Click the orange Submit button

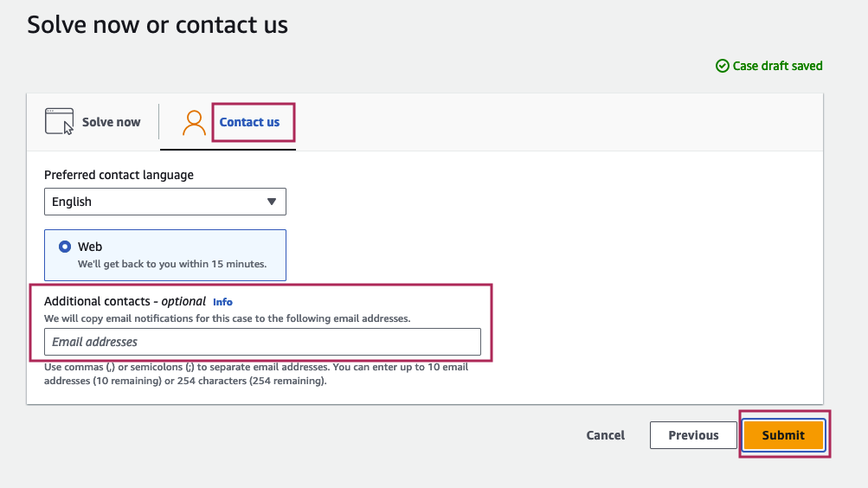(783, 435)
